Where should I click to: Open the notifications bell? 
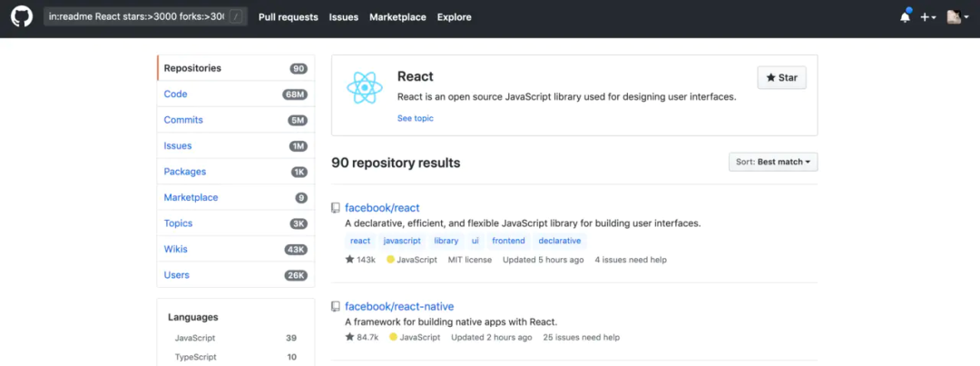905,17
